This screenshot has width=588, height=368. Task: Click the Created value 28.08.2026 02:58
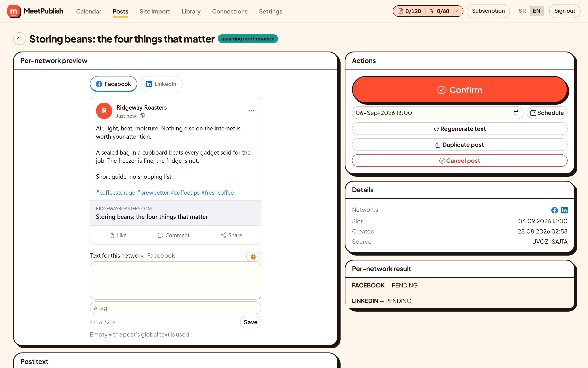[x=542, y=231]
